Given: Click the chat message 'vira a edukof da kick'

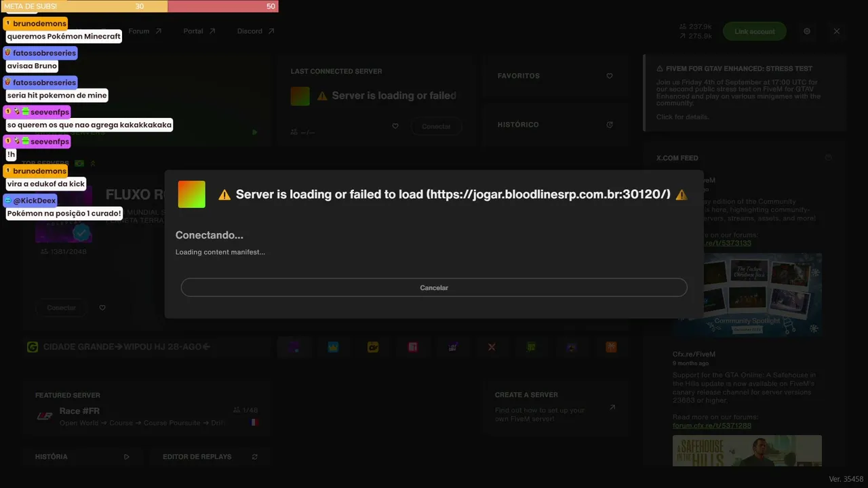Looking at the screenshot, I should 46,184.
